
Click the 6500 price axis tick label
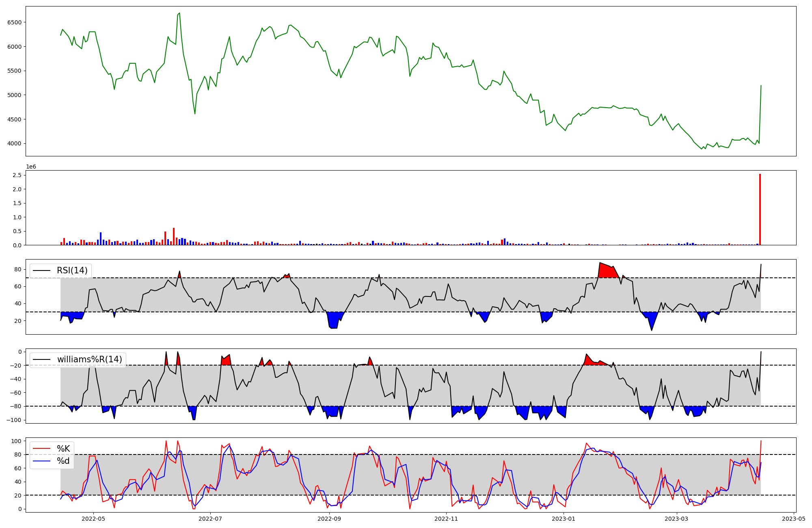15,22
